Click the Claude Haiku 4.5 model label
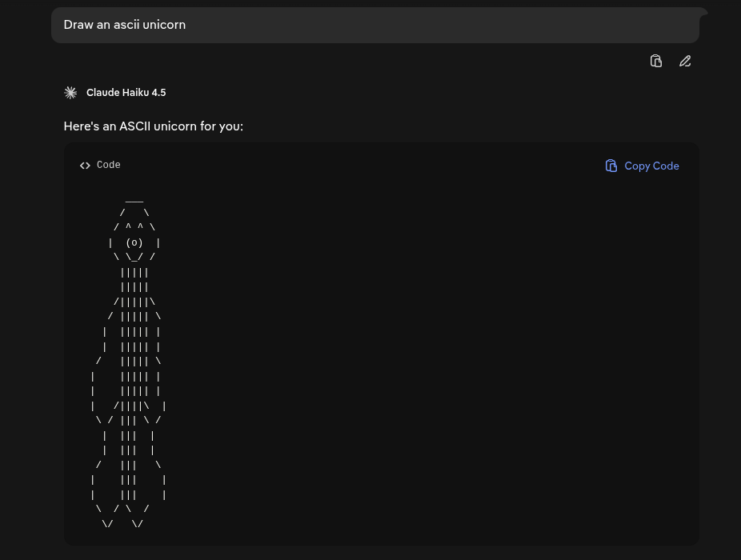The image size is (741, 560). pos(126,93)
